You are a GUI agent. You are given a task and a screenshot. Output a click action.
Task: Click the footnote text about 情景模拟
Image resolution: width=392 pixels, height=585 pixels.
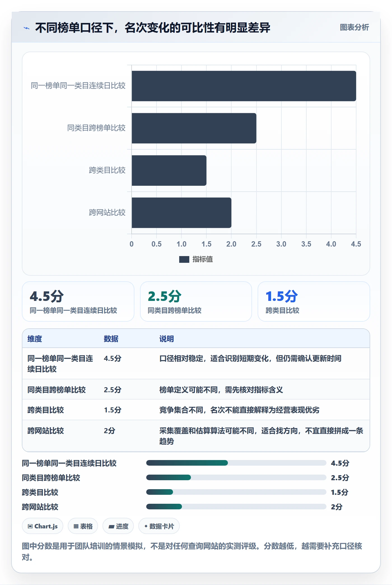(x=192, y=551)
